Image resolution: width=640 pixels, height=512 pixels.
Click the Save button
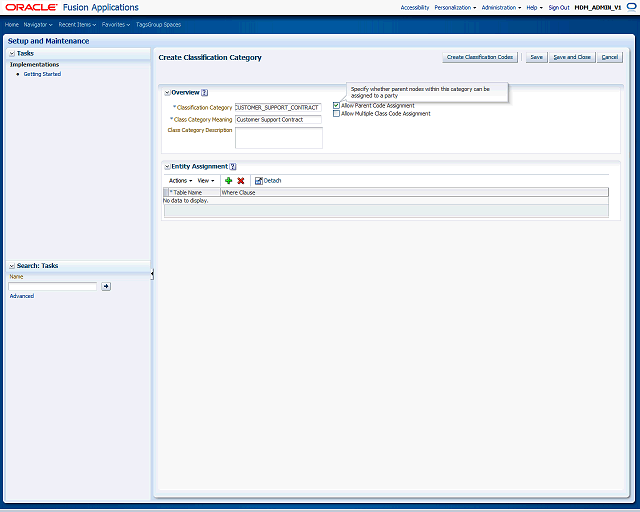(x=536, y=57)
